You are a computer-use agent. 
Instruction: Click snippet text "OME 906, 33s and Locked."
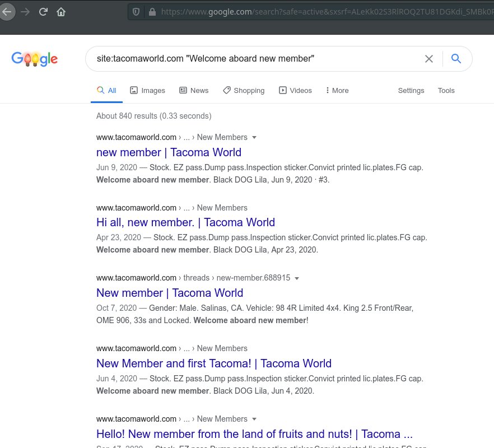(143, 320)
